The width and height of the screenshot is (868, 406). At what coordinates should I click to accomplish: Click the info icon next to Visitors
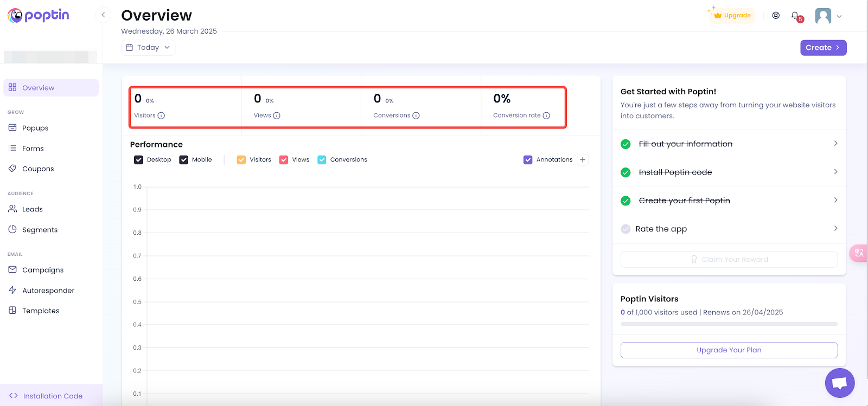coord(161,115)
